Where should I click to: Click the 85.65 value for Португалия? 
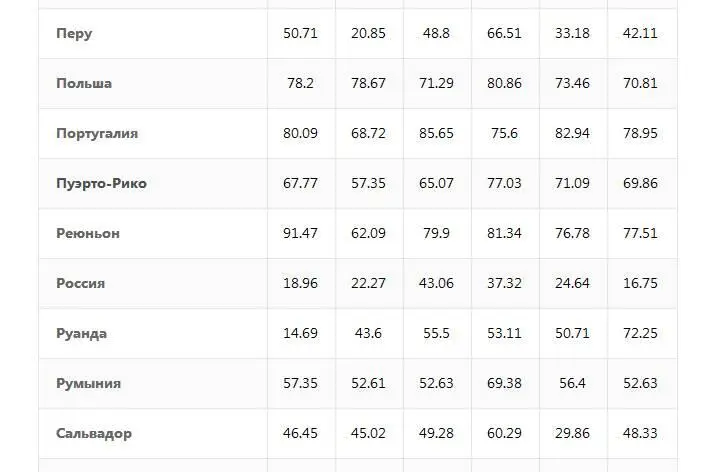tap(436, 133)
